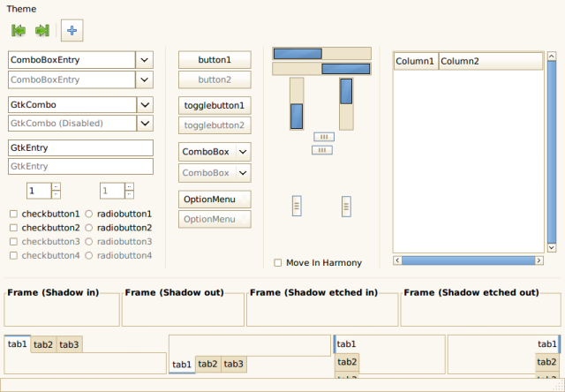Click into the enabled GtkEntry text field
The width and height of the screenshot is (565, 392).
point(80,147)
